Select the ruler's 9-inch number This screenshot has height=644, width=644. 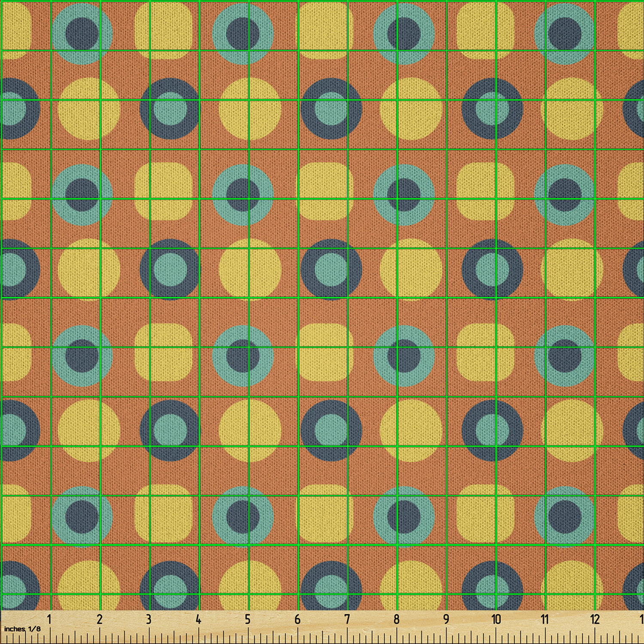pyautogui.click(x=446, y=619)
